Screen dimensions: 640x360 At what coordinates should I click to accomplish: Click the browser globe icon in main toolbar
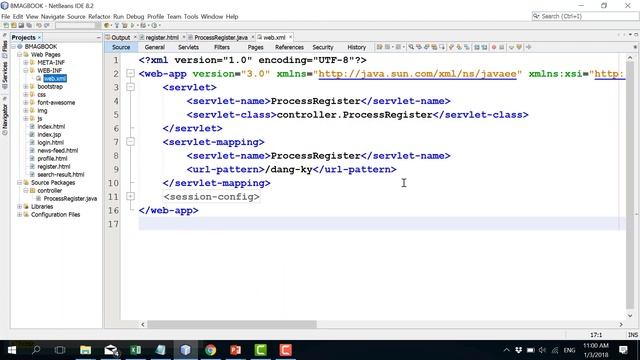coord(106,25)
